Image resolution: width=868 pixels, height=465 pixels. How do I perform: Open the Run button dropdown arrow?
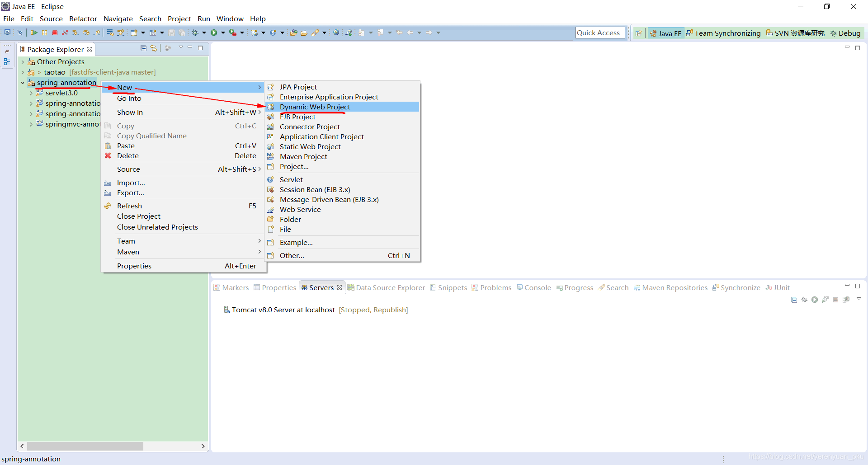223,33
